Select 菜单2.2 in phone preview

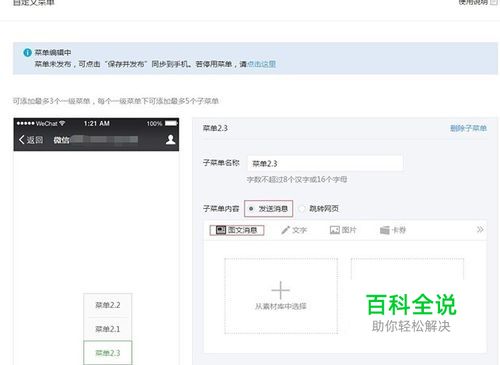[x=108, y=305]
